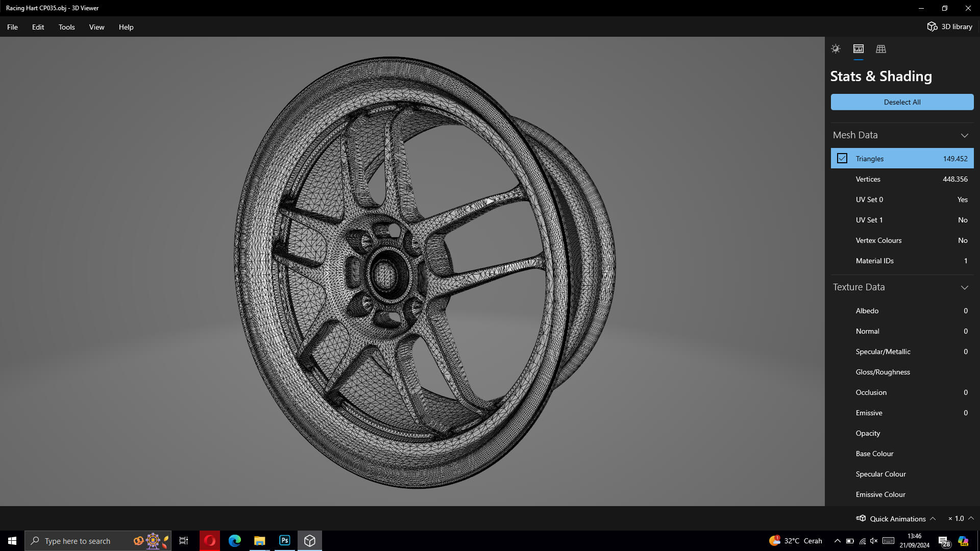980x551 pixels.
Task: Open Photoshop from the taskbar
Action: [x=285, y=541]
